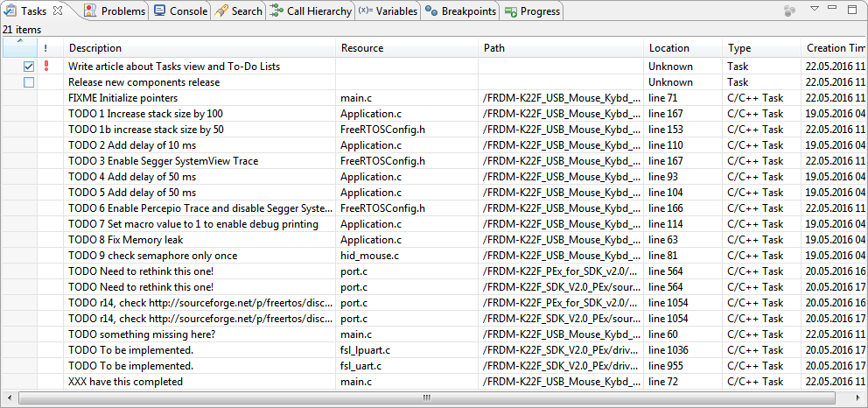Screen dimensions: 868x408
Task: Mark 'Release new components release' as completed
Action: (29, 82)
